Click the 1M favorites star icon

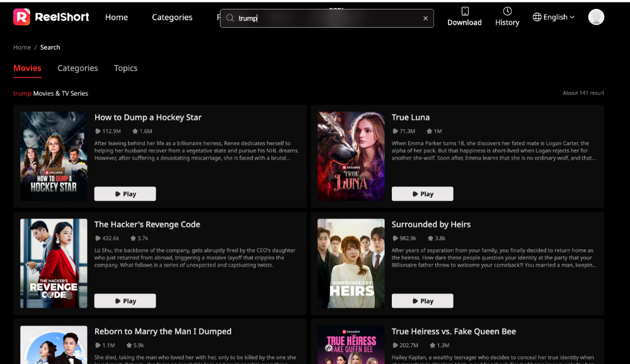[429, 131]
